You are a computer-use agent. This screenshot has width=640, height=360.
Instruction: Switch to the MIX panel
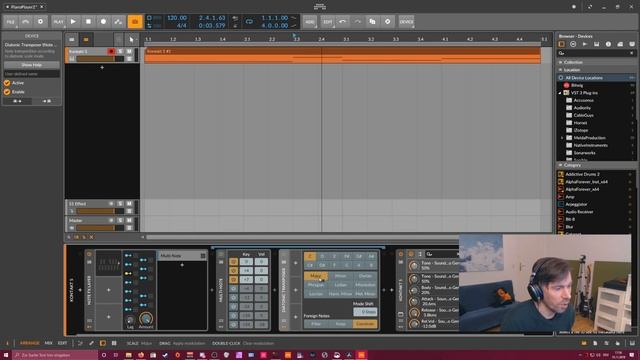click(49, 343)
